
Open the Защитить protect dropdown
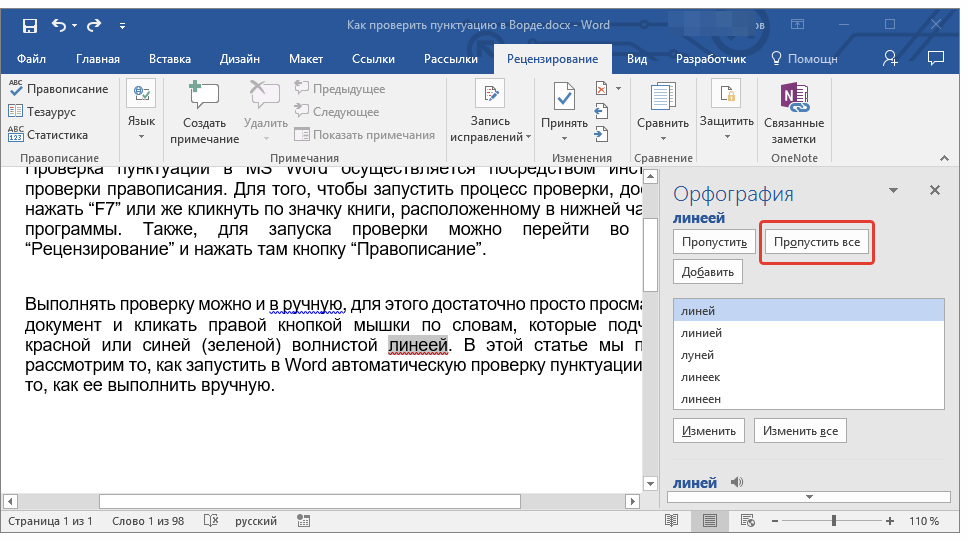(x=726, y=135)
